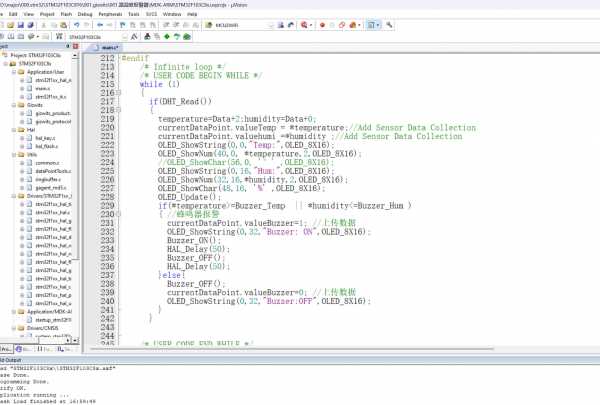Collapse the Application/User group
600x405 pixels.
14,72
